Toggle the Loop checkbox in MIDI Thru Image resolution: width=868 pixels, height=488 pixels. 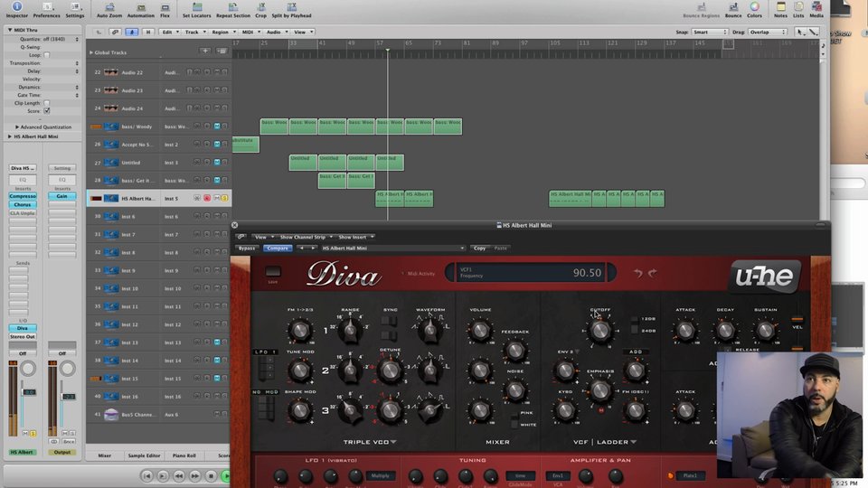(46, 55)
